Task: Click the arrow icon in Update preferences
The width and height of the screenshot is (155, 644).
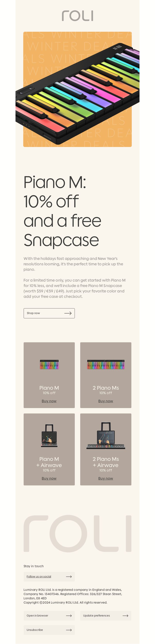Action: click(125, 616)
